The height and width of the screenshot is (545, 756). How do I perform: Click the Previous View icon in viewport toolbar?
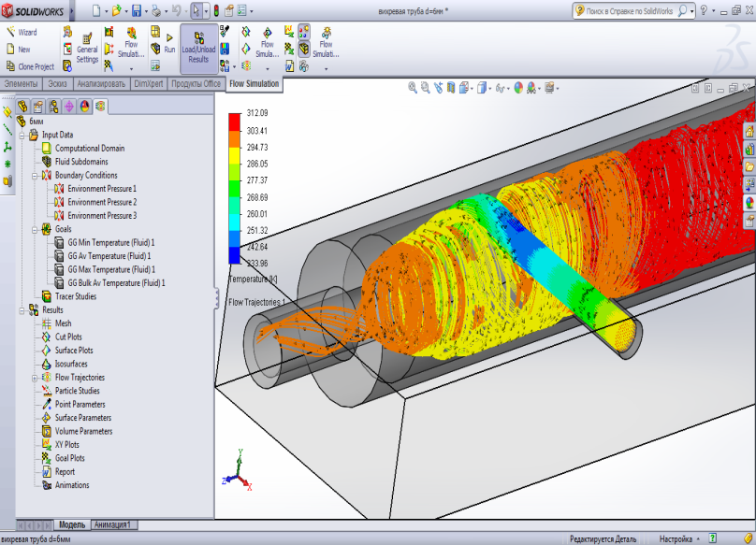(438, 88)
